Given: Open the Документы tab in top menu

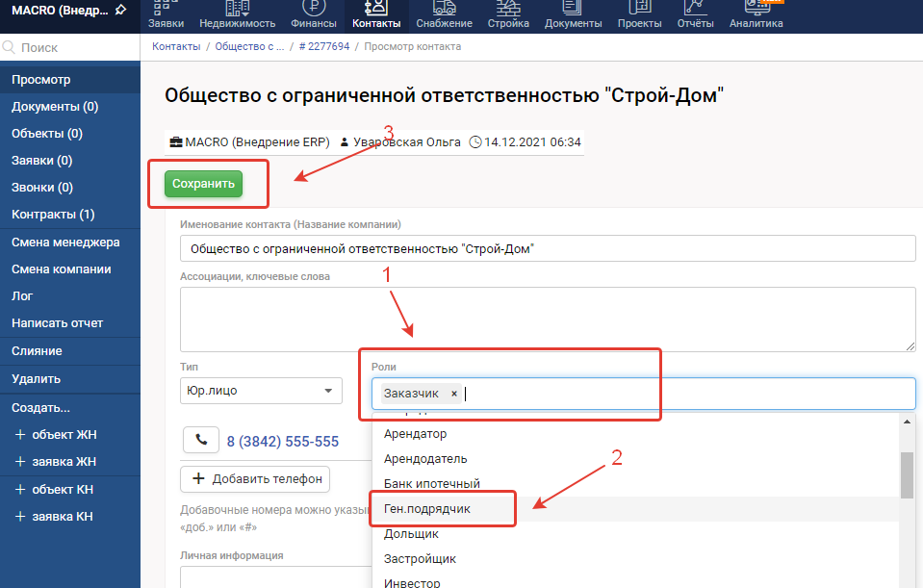Looking at the screenshot, I should coord(574,15).
